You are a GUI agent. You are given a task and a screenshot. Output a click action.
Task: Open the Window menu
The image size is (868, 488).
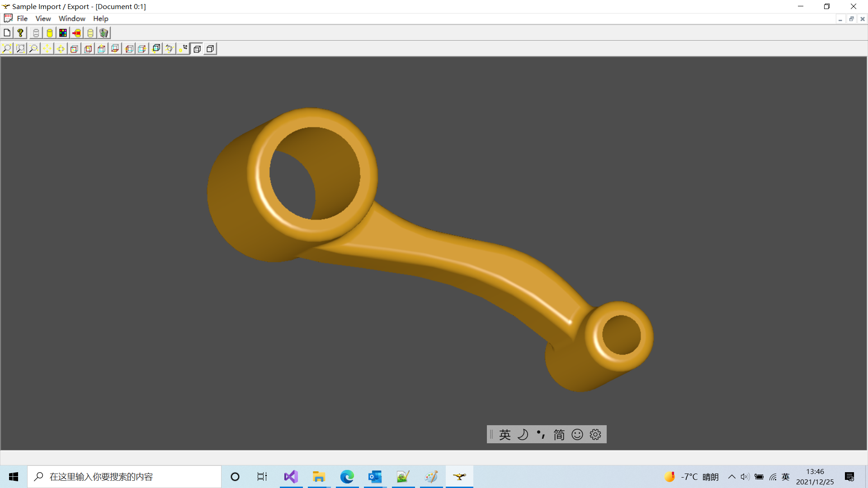coord(71,19)
